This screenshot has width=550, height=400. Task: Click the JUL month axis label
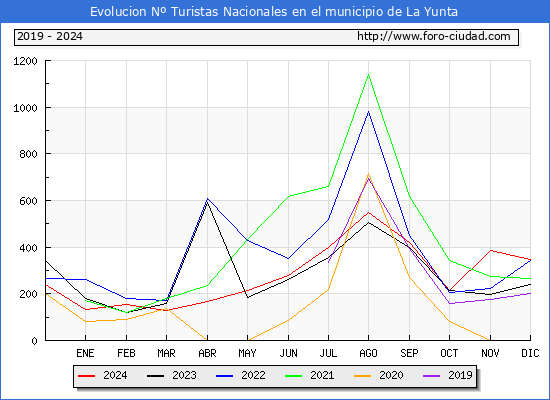[x=328, y=353]
